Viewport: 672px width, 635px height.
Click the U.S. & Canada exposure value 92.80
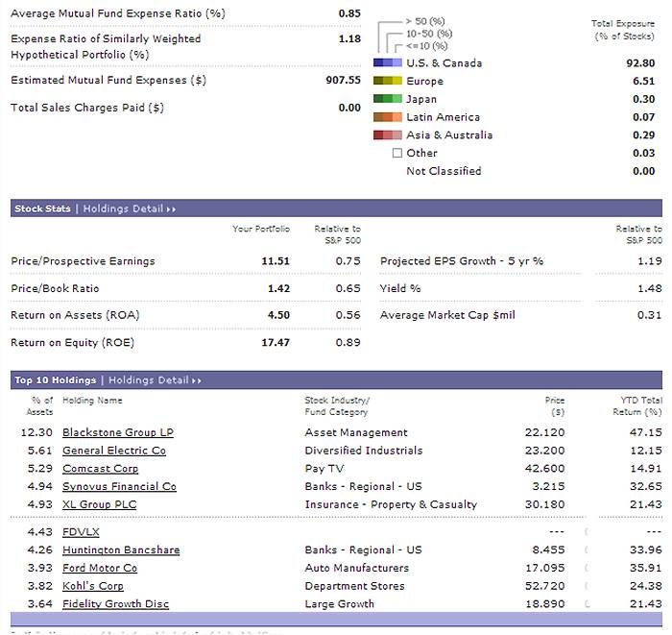pos(640,63)
